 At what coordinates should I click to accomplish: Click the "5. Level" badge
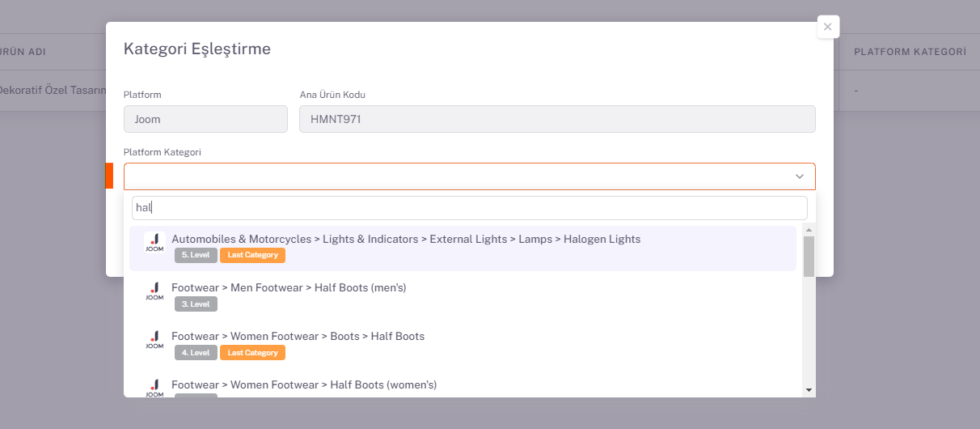(x=196, y=255)
